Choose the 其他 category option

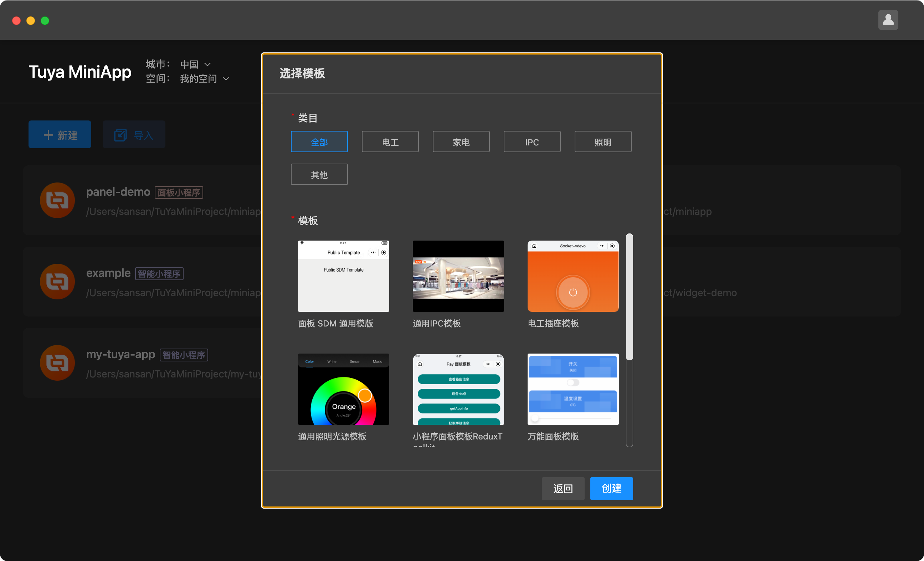(x=319, y=174)
